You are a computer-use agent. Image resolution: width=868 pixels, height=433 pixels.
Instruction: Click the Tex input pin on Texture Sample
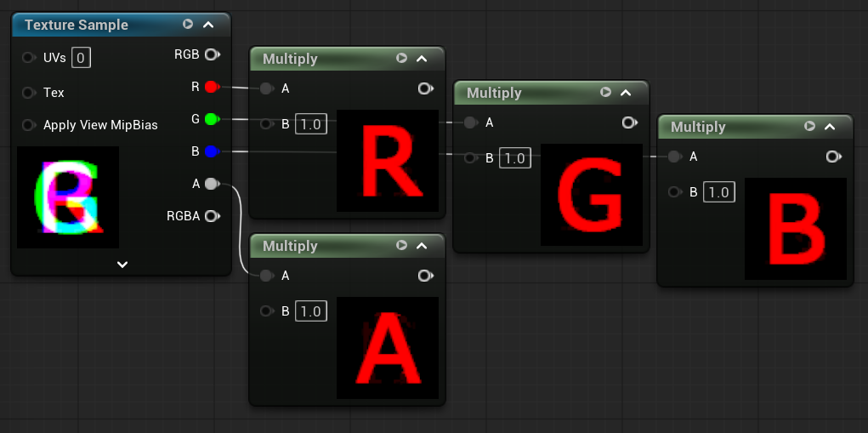[x=29, y=92]
